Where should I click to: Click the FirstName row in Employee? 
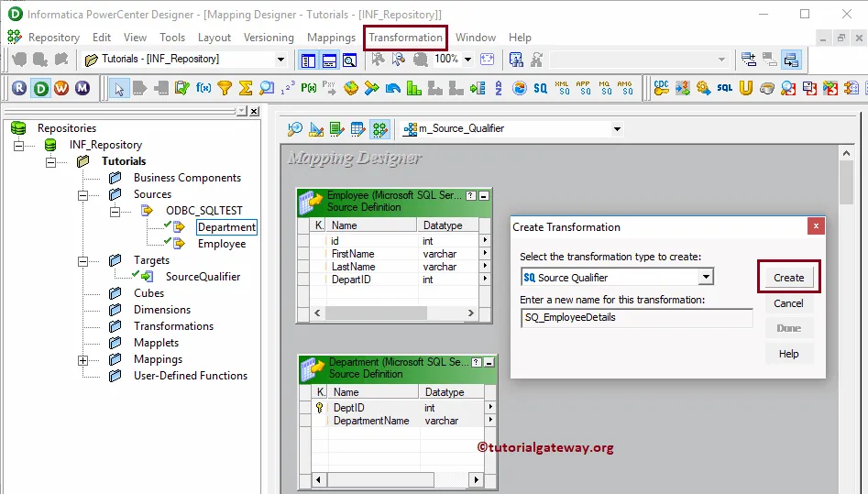(394, 254)
